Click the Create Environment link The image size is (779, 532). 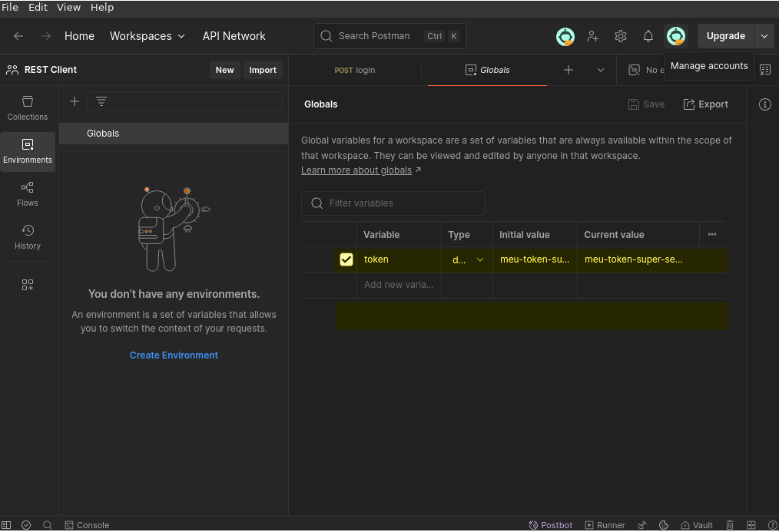(174, 355)
